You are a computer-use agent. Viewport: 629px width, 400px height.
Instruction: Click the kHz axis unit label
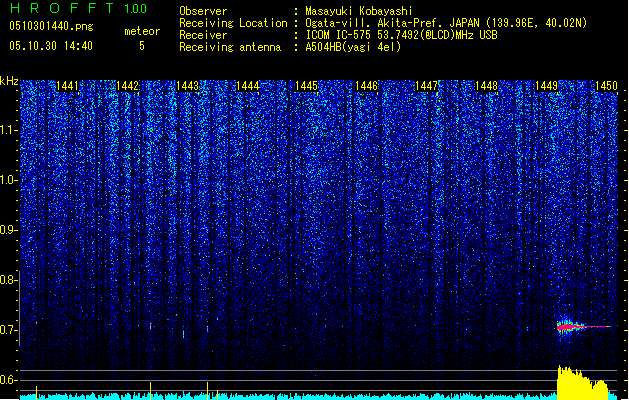click(x=9, y=81)
